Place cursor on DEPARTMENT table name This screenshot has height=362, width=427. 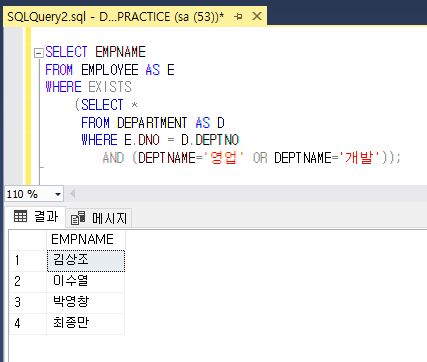click(152, 123)
